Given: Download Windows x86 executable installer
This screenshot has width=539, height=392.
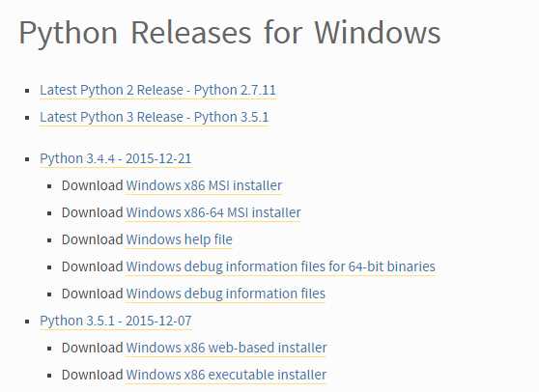Looking at the screenshot, I should tap(226, 375).
